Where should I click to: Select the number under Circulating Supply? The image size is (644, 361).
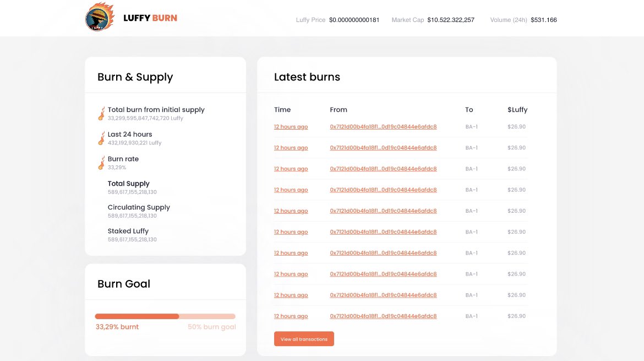[132, 216]
